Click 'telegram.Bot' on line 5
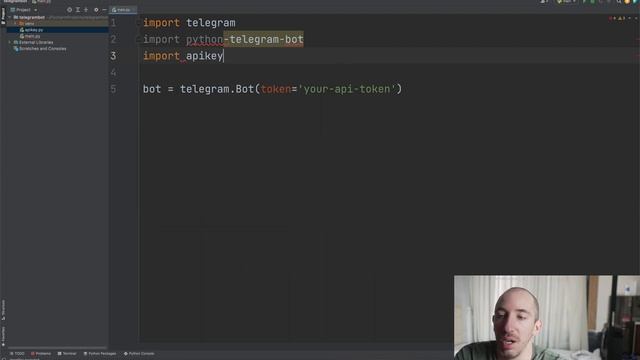 pos(217,89)
